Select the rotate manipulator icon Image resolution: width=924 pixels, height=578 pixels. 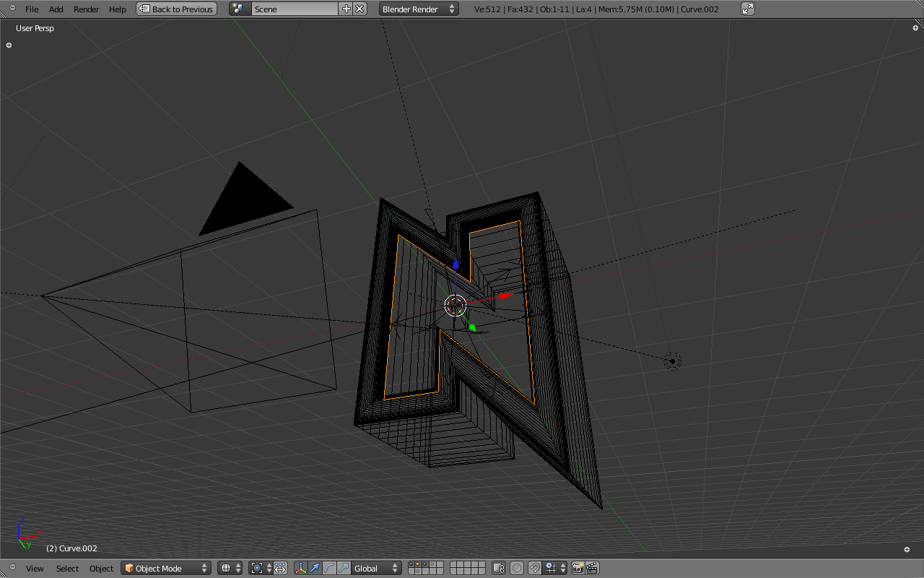pos(329,568)
